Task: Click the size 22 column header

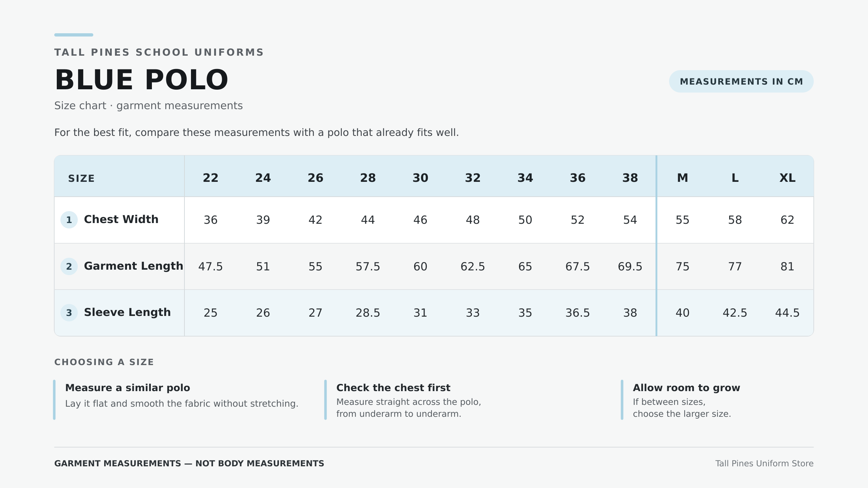Action: click(x=210, y=178)
